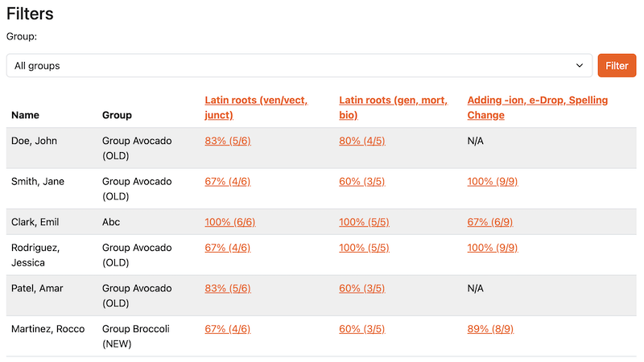Open Emil Clark's 100% (6/6) score
This screenshot has width=644, height=362.
[x=230, y=222]
